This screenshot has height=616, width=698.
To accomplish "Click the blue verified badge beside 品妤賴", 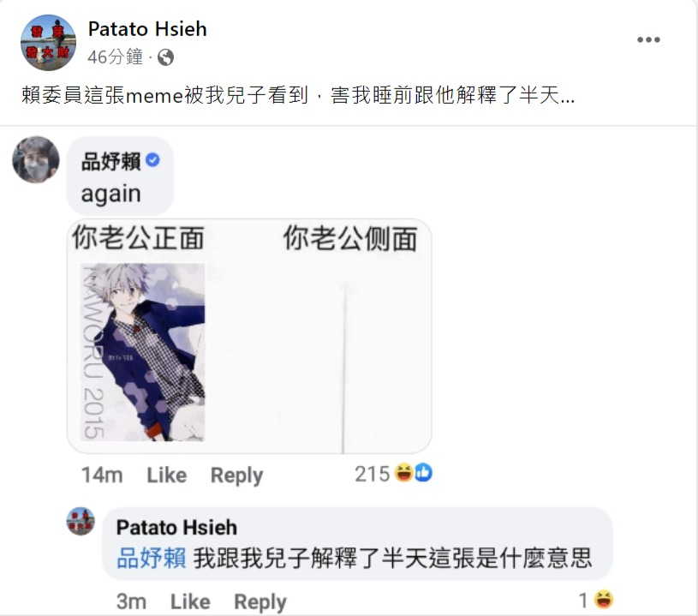I will coord(152,160).
